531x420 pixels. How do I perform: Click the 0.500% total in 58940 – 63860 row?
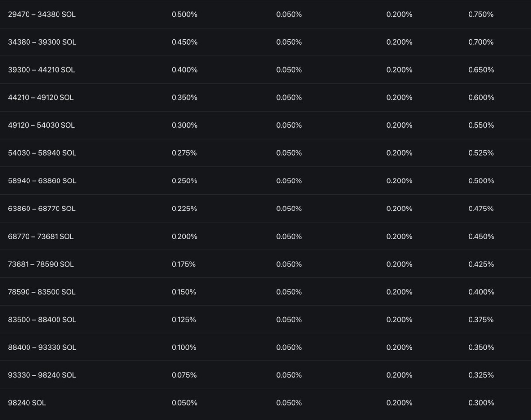481,181
